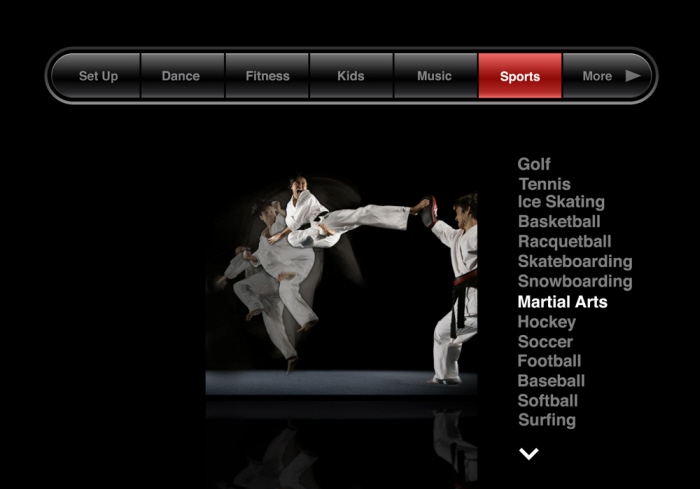Viewport: 700px width, 489px height.
Task: Select Football in the list
Action: (x=549, y=361)
